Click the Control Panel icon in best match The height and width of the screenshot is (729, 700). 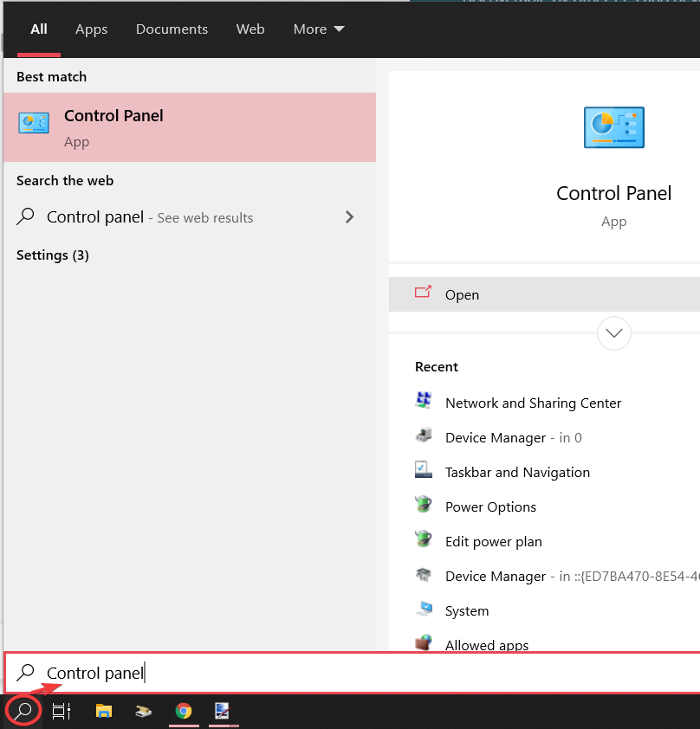click(34, 123)
